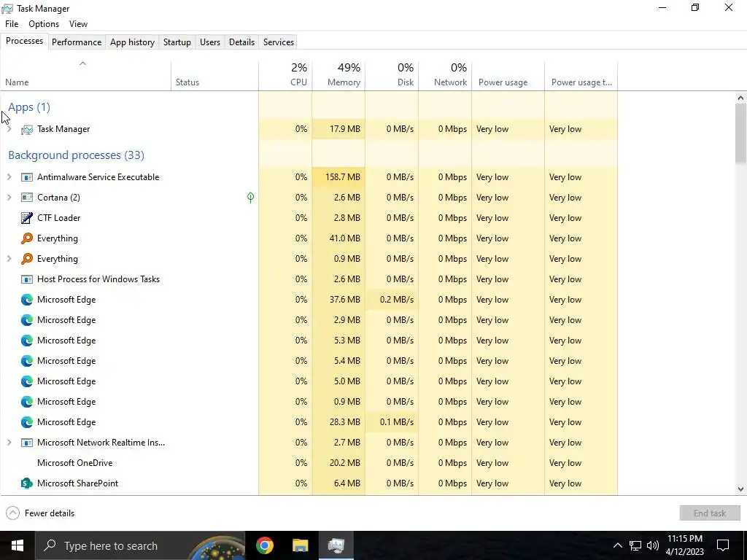Viewport: 747px width, 560px height.
Task: Click the Microsoft Edge icon using 28.3 MB
Action: pos(27,422)
